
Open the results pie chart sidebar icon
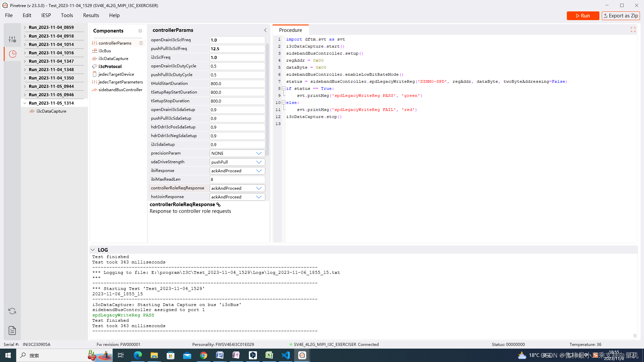(12, 54)
